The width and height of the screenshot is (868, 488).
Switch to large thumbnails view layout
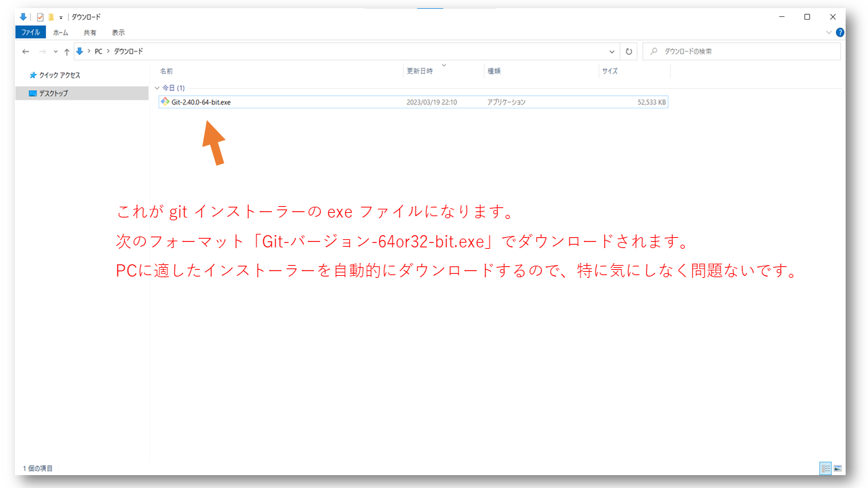point(837,468)
